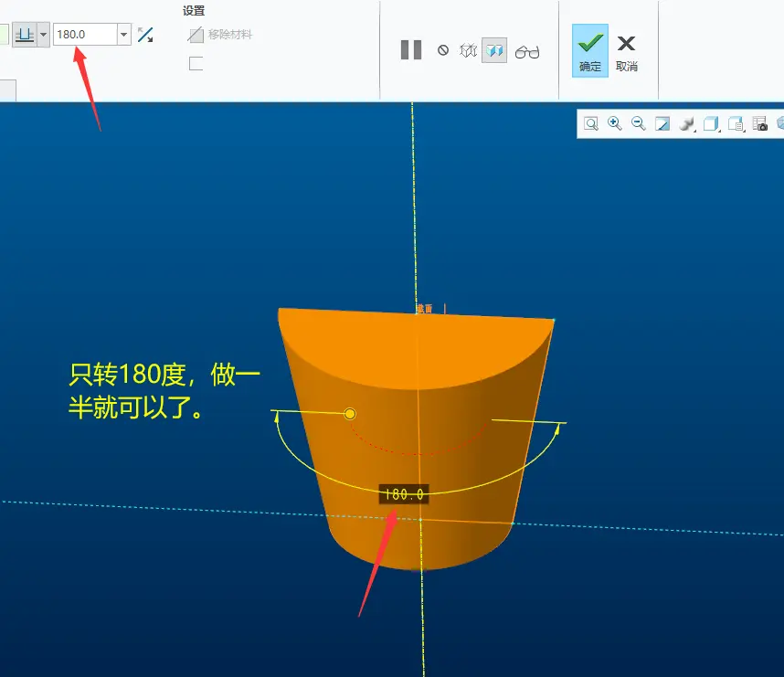This screenshot has height=677, width=784.
Task: Click the saved view camera icon
Action: (760, 124)
